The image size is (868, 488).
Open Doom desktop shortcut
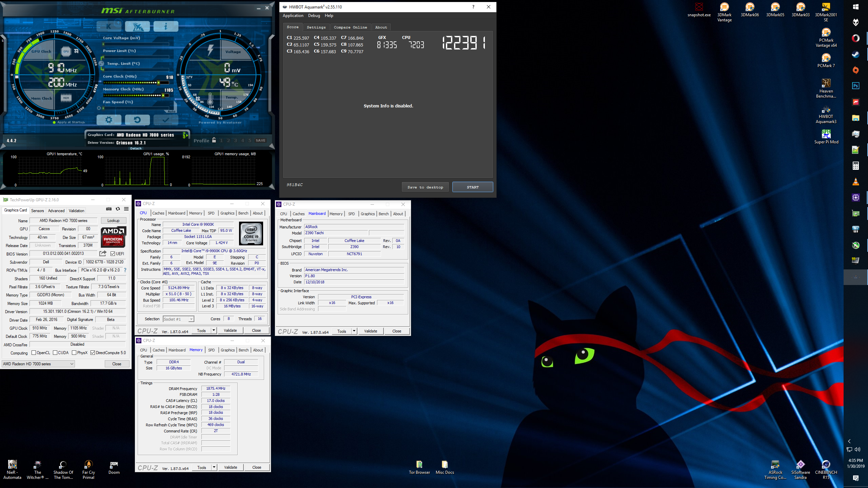coord(114,468)
